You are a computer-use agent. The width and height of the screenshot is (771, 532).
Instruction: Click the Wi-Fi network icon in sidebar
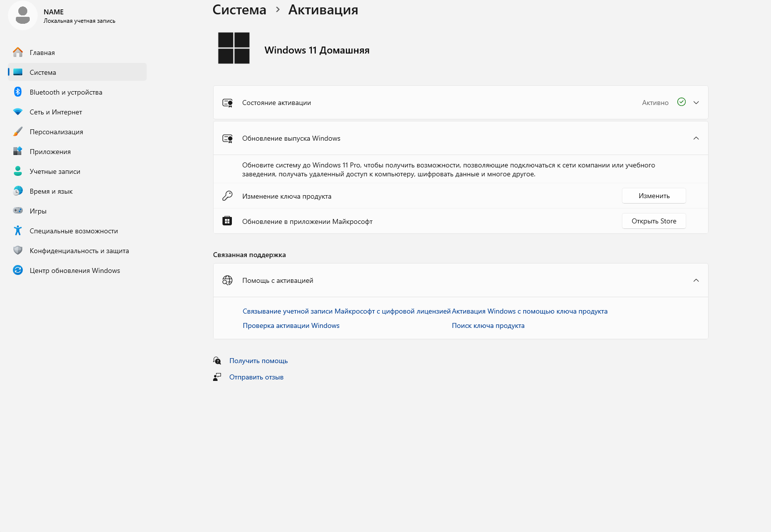coord(18,112)
